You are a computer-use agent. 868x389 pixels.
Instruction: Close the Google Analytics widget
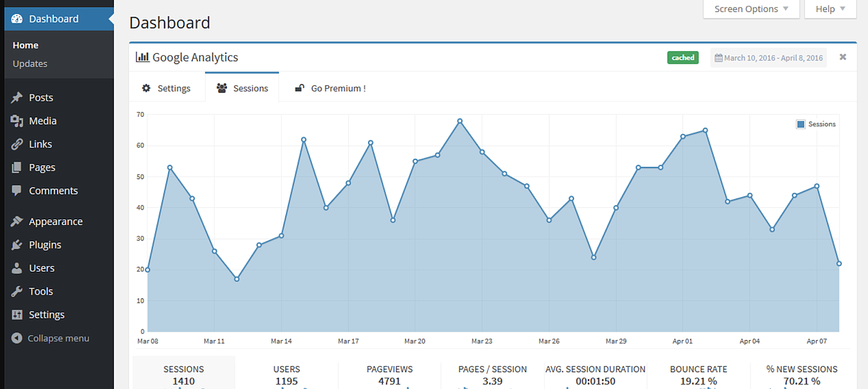(x=843, y=57)
